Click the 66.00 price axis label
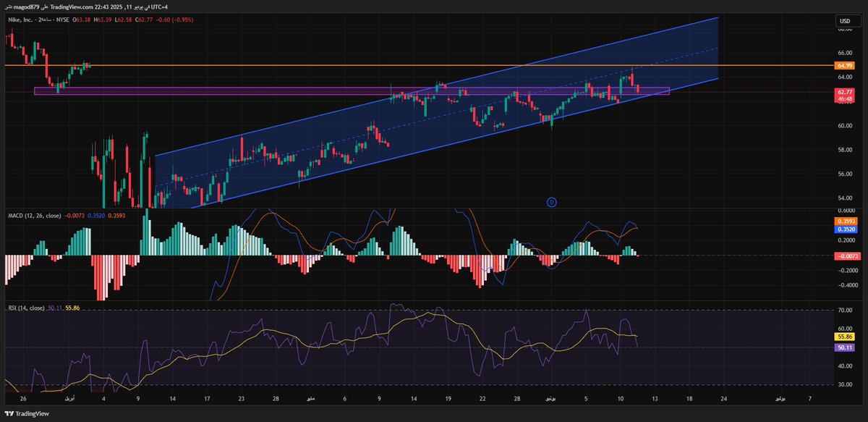The width and height of the screenshot is (868, 422). click(x=844, y=53)
